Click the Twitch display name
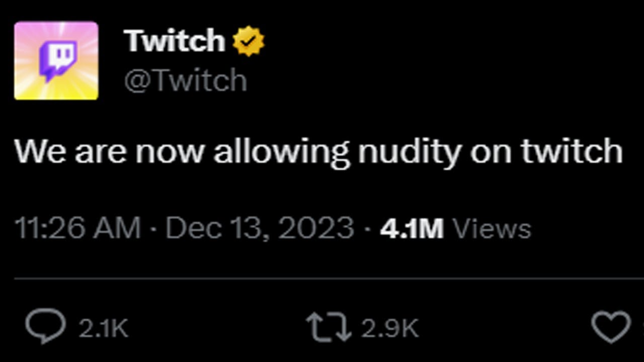644x362 pixels. (174, 41)
